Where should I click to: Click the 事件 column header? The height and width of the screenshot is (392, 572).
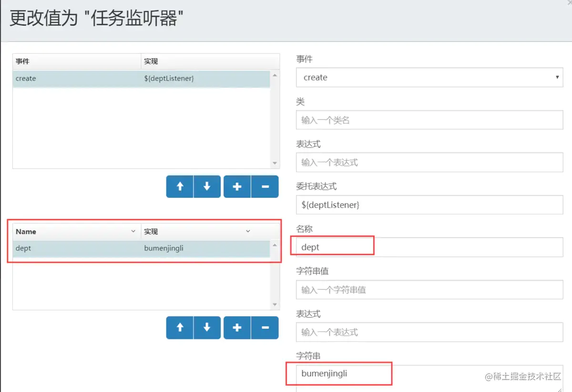[x=77, y=61]
